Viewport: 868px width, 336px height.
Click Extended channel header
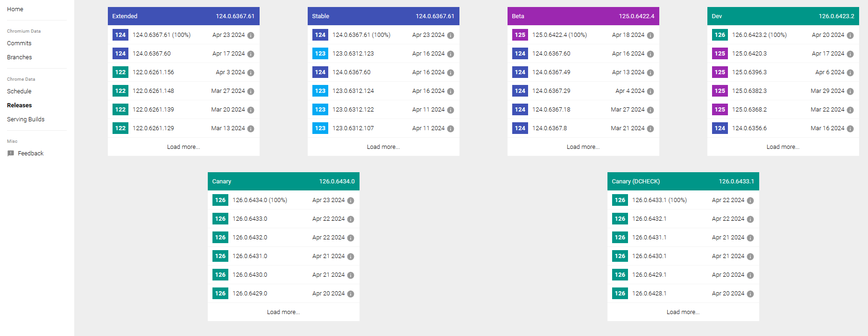[183, 16]
